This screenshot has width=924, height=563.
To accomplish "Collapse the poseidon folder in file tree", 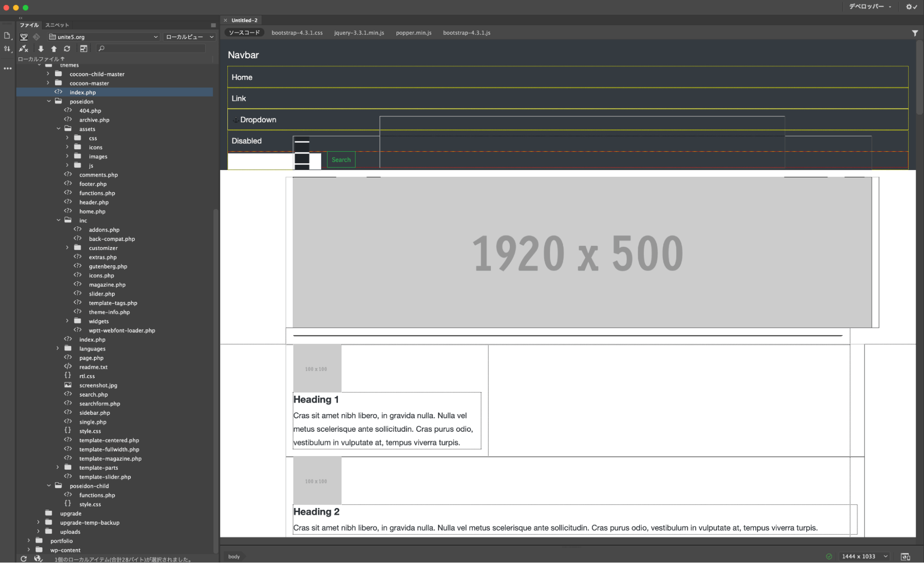I will (x=49, y=101).
